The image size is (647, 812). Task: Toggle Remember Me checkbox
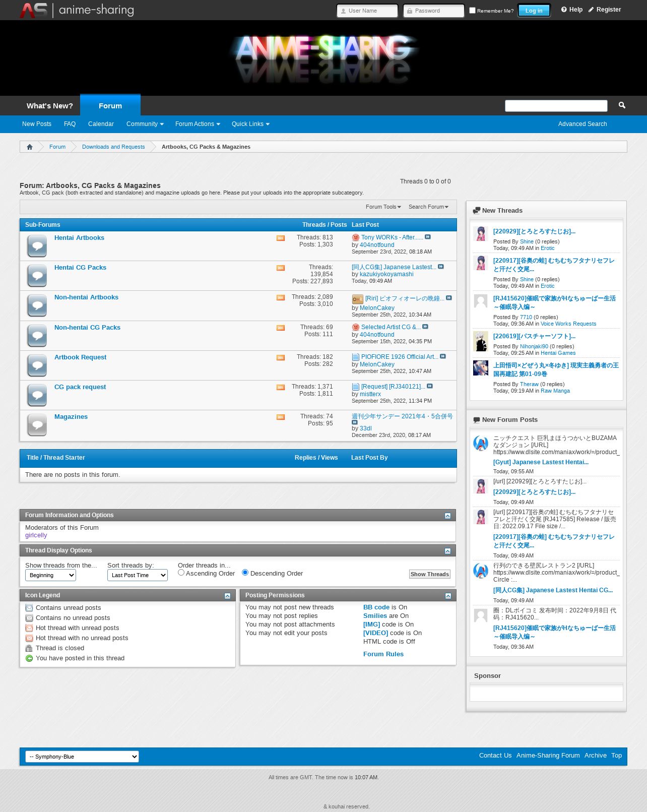click(x=472, y=10)
